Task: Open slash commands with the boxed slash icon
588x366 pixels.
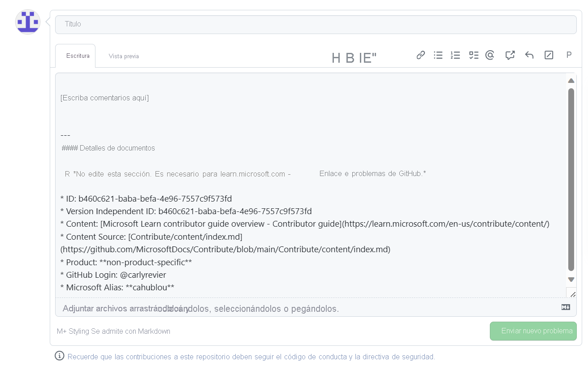Action: tap(549, 55)
